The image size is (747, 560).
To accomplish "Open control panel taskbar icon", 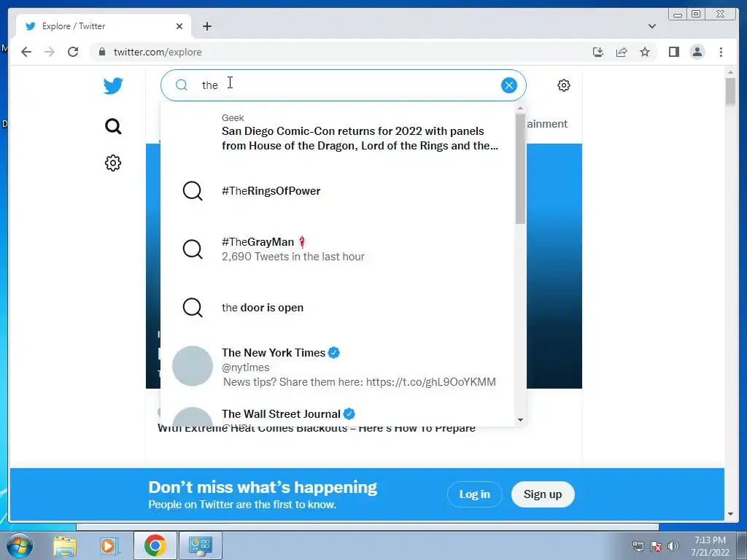I will tap(200, 545).
